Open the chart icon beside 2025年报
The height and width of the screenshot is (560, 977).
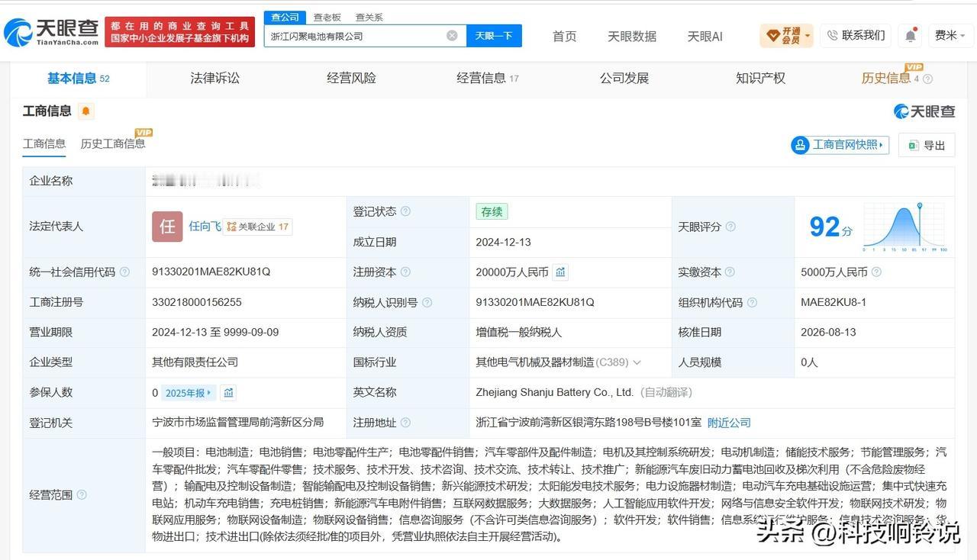click(228, 393)
